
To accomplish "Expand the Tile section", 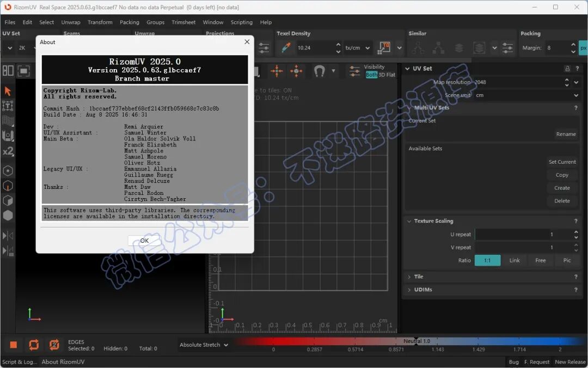I will [x=409, y=277].
